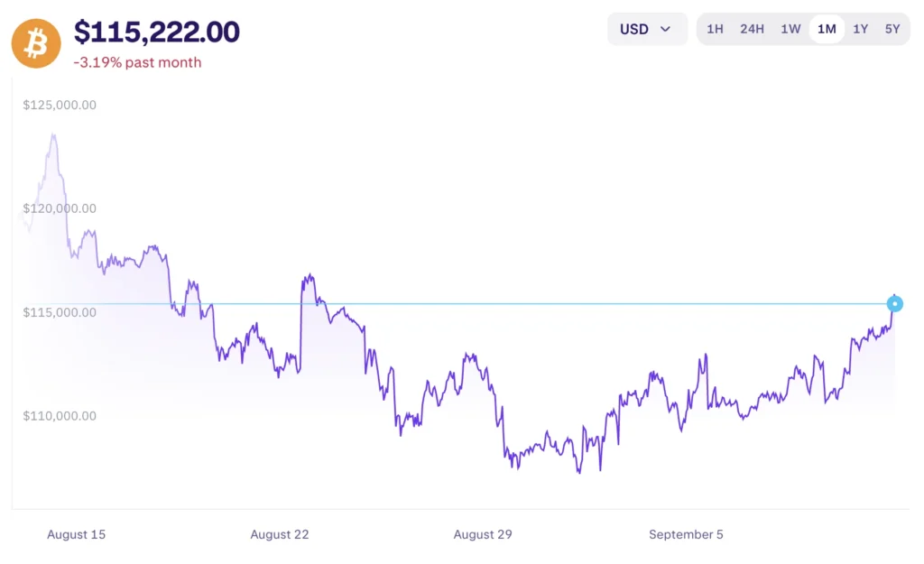Show the 1W chart range
Image resolution: width=924 pixels, height=564 pixels.
pyautogui.click(x=790, y=29)
